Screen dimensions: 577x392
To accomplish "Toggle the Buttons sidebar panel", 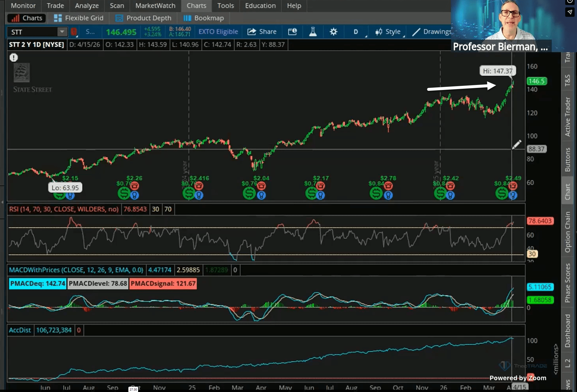I will coord(567,160).
